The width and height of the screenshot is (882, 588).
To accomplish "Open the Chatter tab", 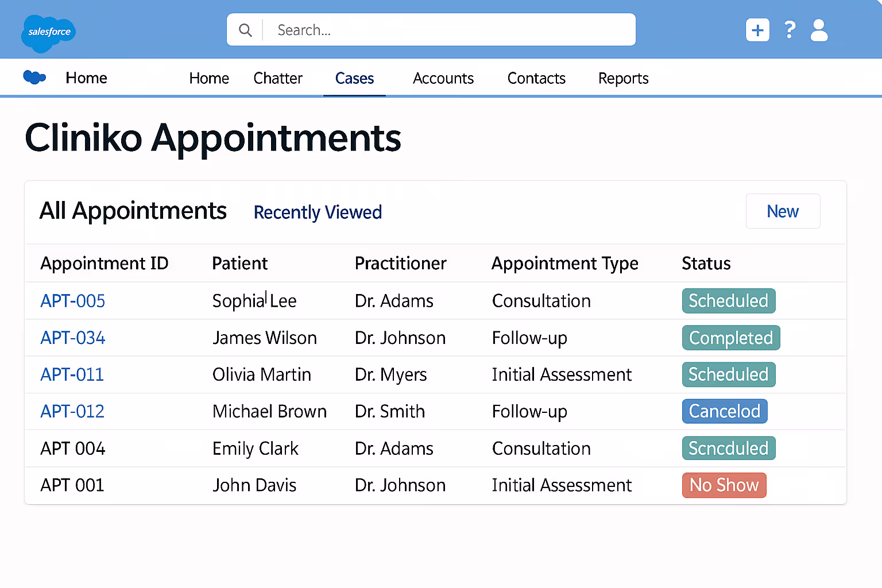I will 278,78.
